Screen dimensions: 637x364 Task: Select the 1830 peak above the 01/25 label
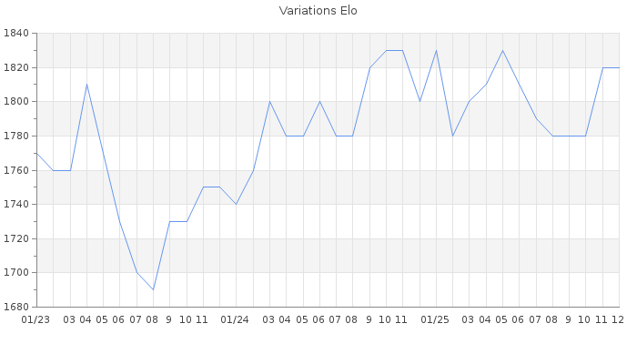(436, 50)
